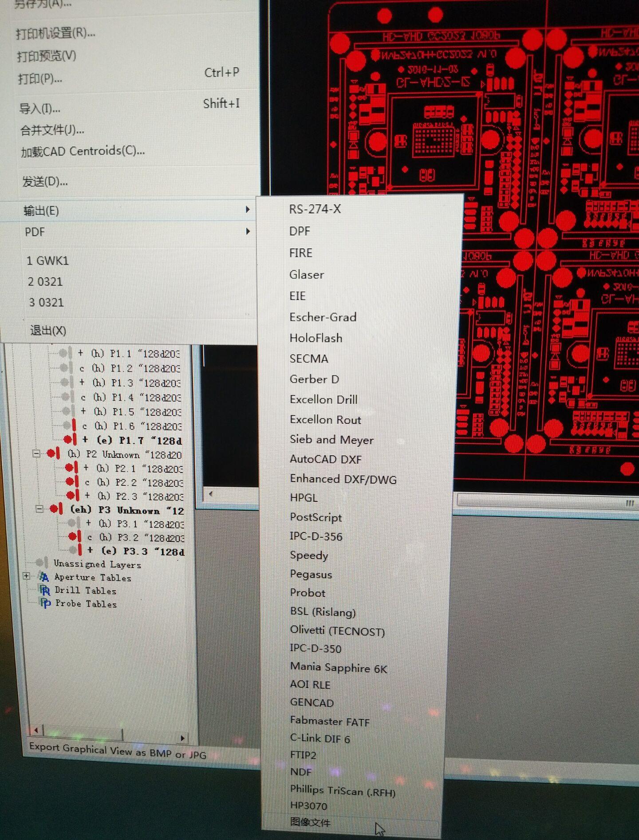Click the Aperture Tables icon in the tree
This screenshot has height=840, width=639.
point(44,577)
